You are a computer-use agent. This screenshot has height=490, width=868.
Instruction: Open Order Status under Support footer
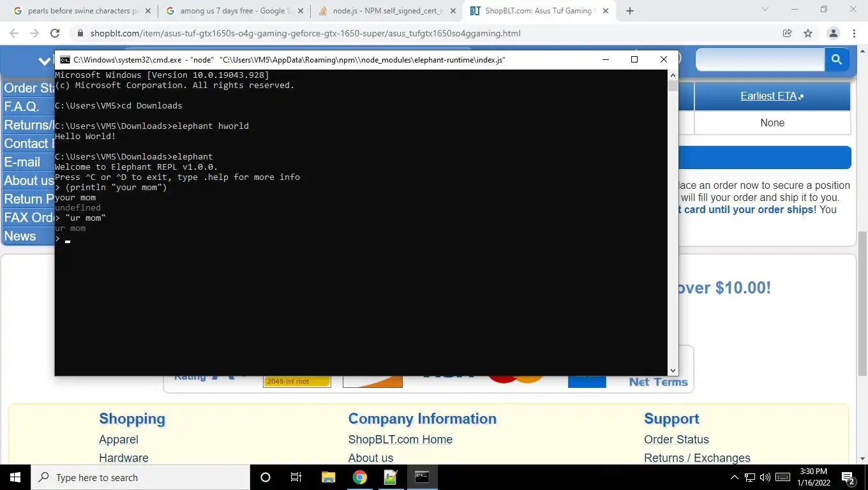point(677,440)
